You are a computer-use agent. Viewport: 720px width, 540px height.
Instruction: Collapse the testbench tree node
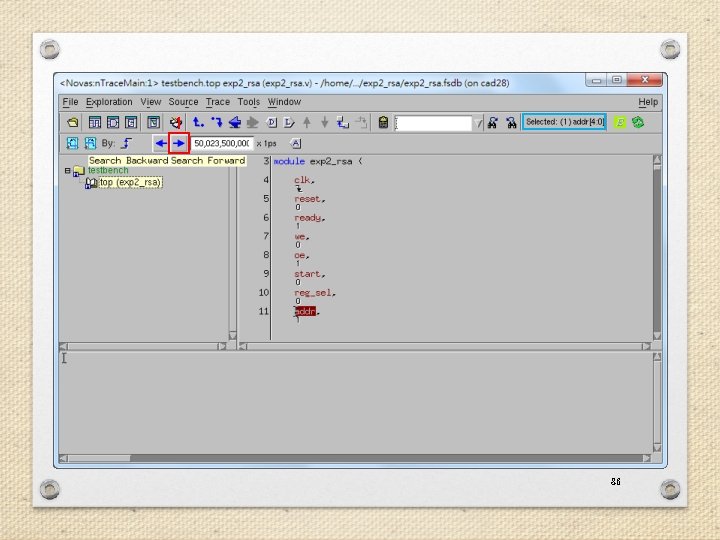pos(68,171)
